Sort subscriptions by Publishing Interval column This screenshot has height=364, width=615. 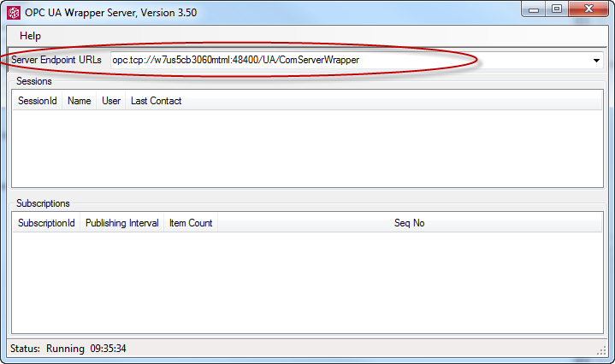pos(122,223)
